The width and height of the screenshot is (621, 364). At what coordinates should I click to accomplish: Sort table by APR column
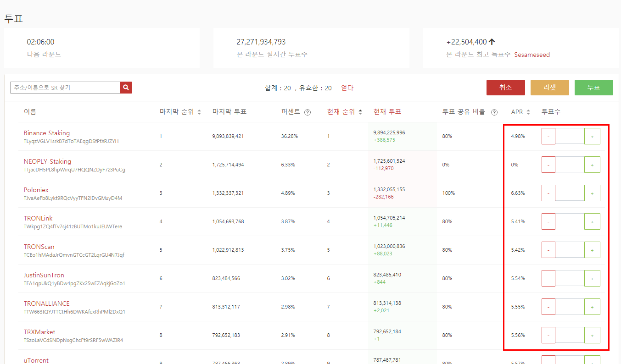point(528,112)
